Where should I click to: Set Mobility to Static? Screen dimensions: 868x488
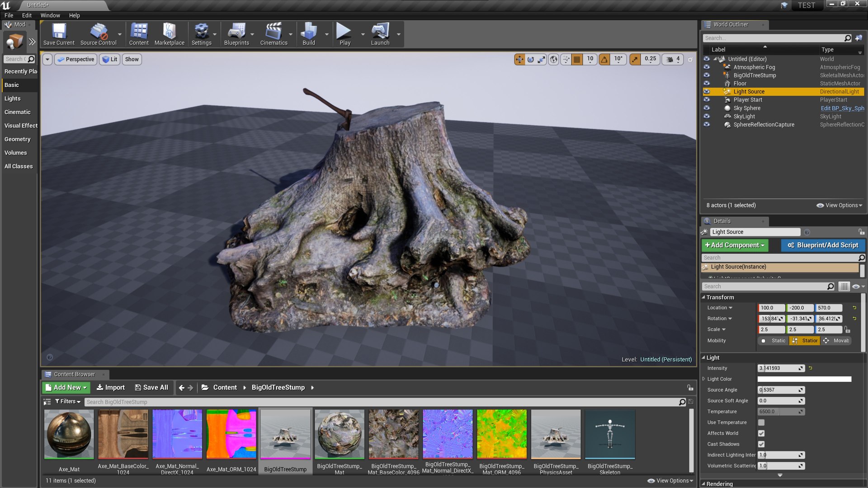point(774,341)
